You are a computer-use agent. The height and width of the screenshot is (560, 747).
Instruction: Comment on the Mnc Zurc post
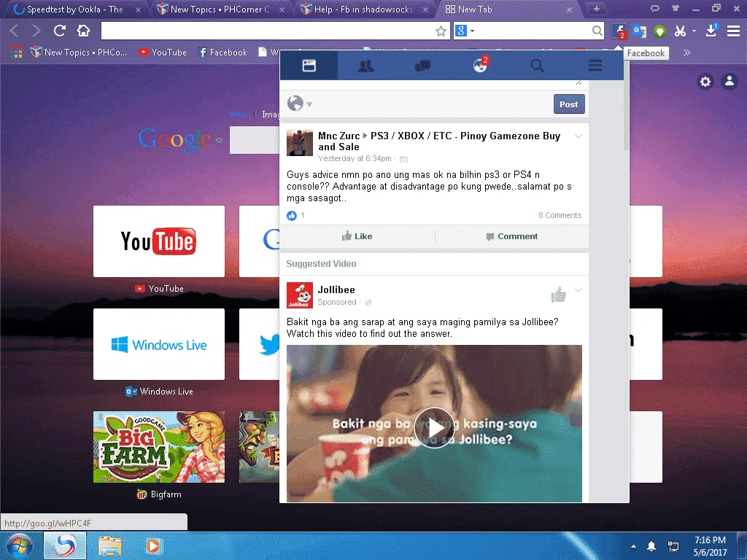pos(511,236)
